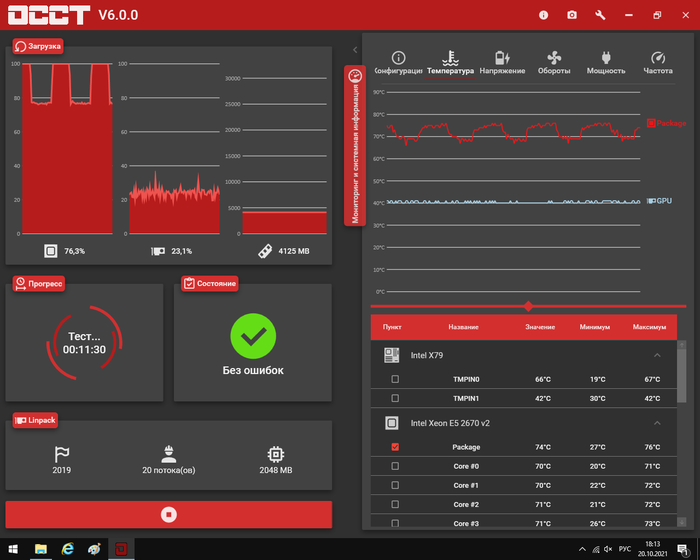Screen dimensions: 700x560
Task: Click the Загрузка panel label
Action: point(38,46)
